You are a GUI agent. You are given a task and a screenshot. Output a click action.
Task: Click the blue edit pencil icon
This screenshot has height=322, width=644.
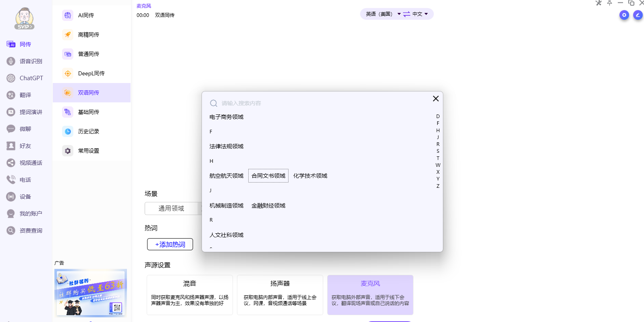click(x=638, y=15)
